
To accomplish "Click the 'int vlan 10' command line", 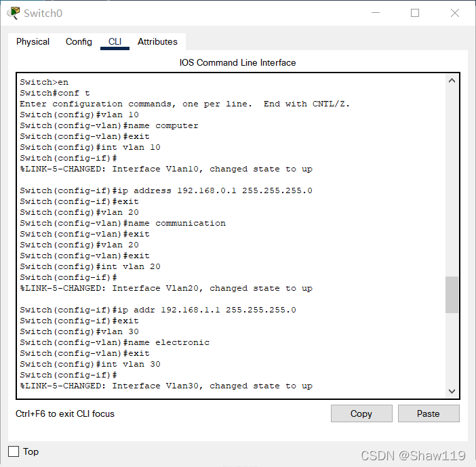I will (90, 147).
